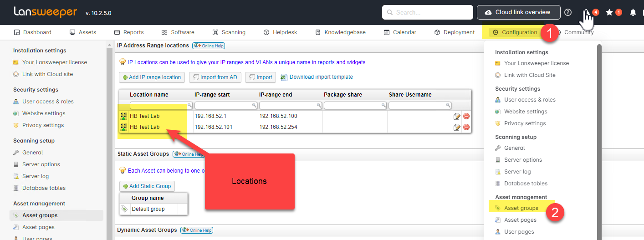Open the Software menu

click(178, 32)
